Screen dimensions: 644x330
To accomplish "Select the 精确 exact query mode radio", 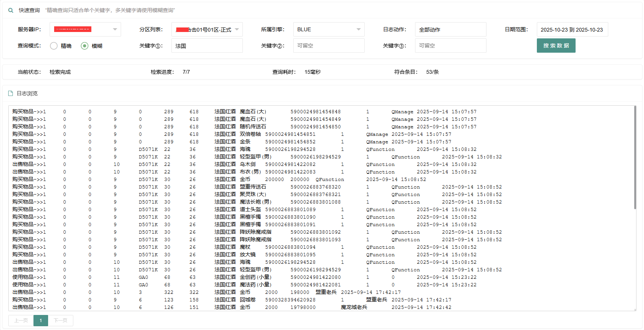I will [54, 46].
